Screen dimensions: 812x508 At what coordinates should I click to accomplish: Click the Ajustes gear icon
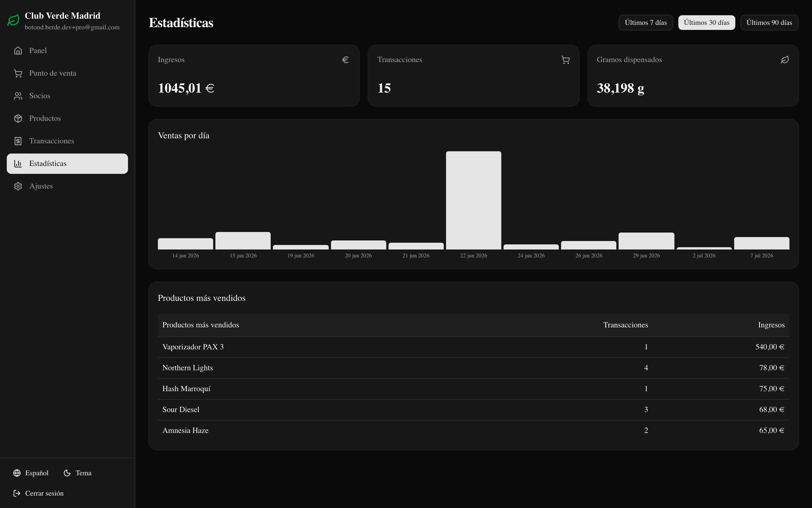click(18, 186)
